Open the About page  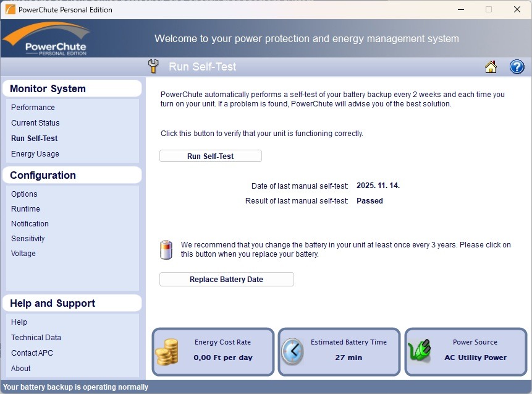point(20,368)
